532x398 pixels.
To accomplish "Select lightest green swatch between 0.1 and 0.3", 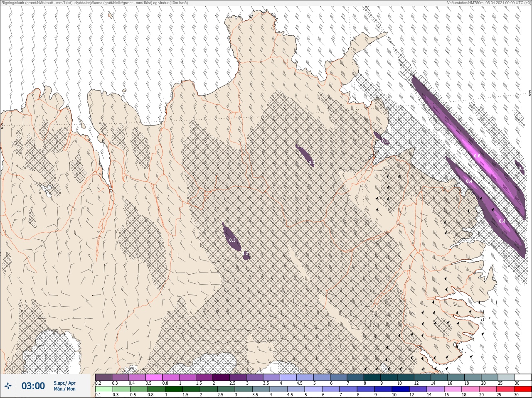I will pos(103,389).
